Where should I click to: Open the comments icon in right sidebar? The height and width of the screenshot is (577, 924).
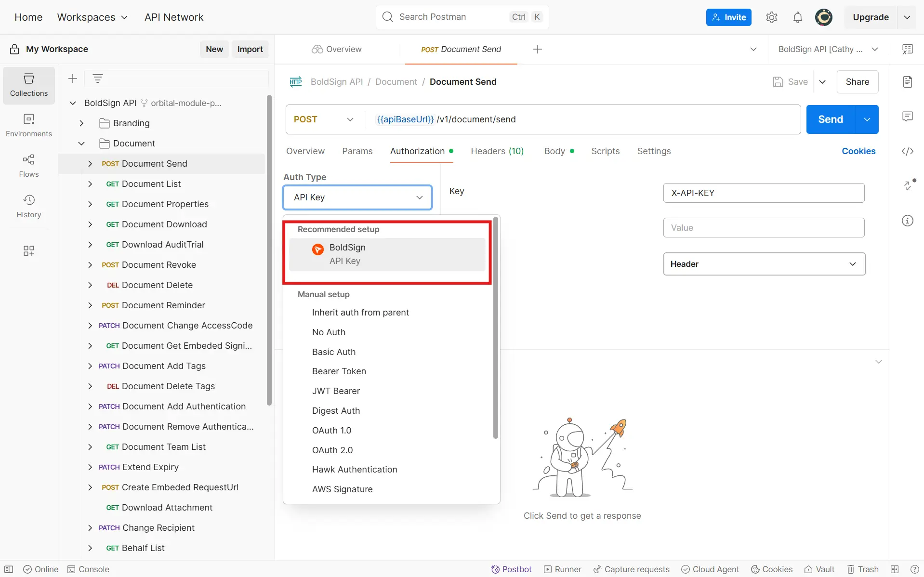pos(908,117)
